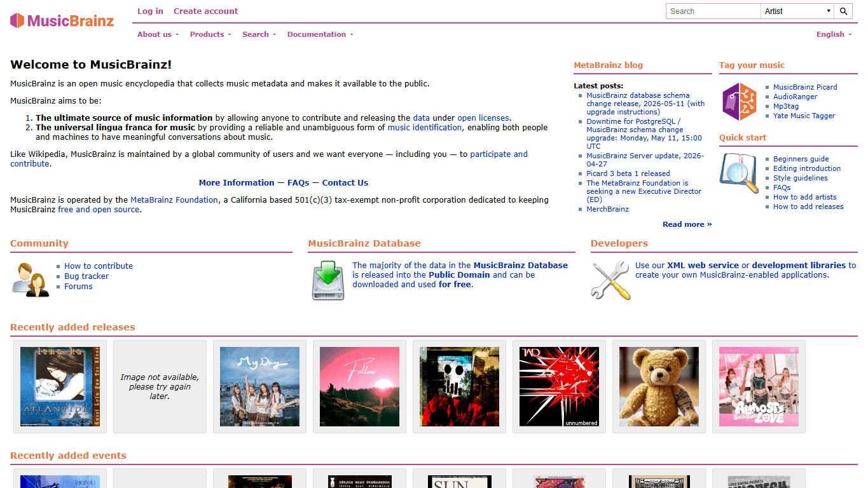This screenshot has height=488, width=868.
Task: Open the development libraries link
Action: coord(799,265)
